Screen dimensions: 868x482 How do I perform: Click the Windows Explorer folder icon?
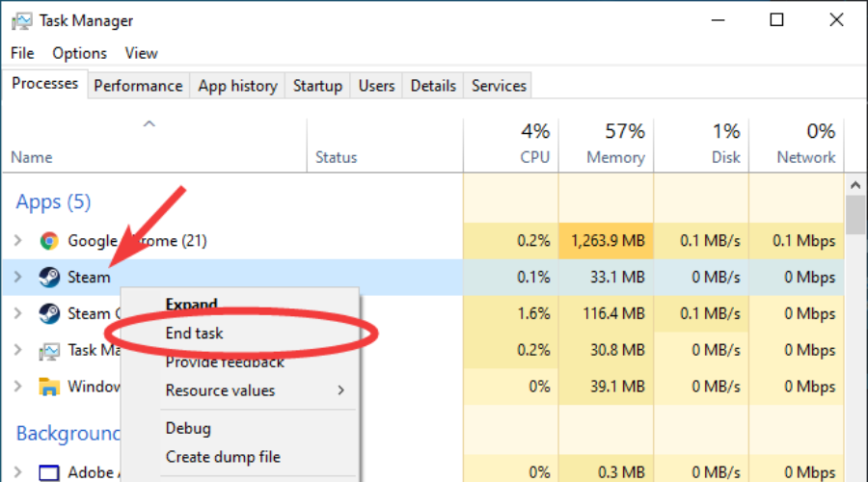click(x=49, y=388)
